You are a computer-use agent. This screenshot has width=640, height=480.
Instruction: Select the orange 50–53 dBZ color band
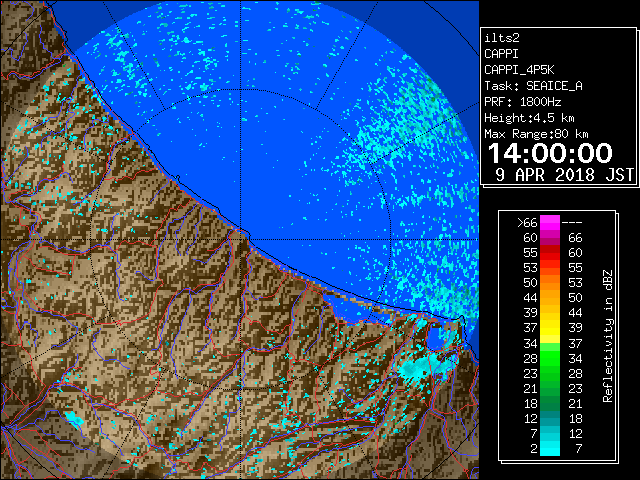pos(550,283)
